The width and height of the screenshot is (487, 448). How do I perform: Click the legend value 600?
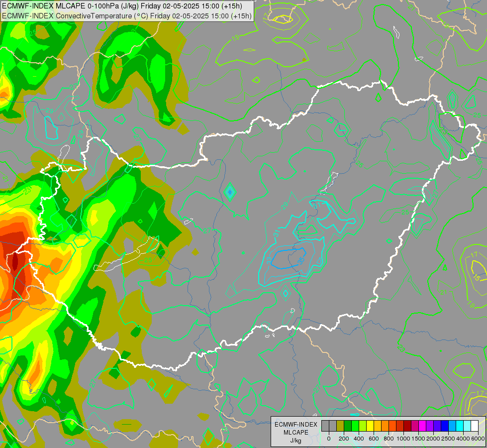(x=374, y=439)
